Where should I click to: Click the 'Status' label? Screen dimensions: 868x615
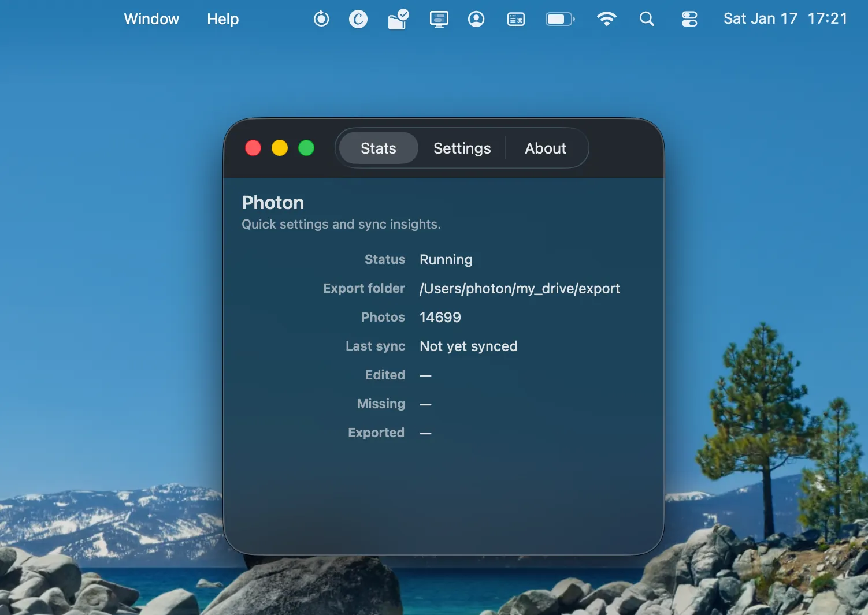click(x=385, y=259)
